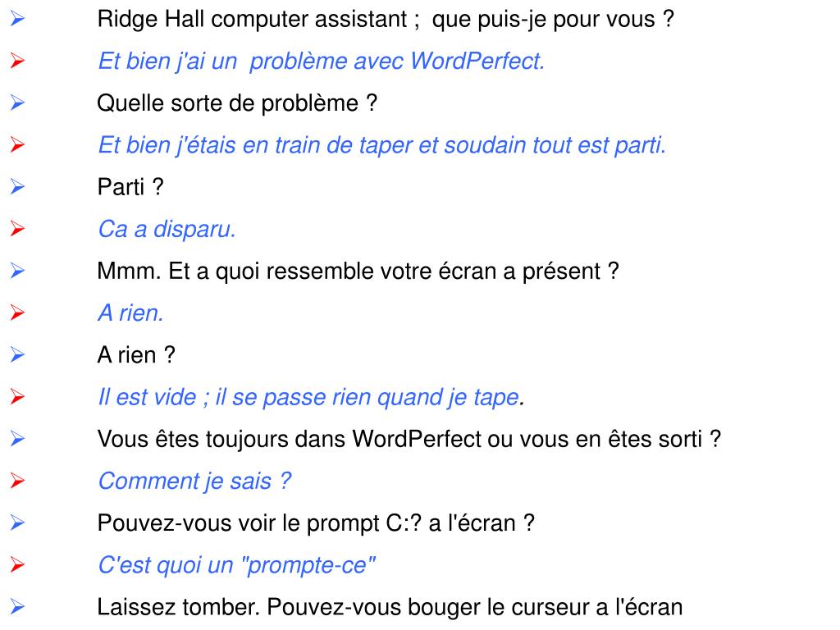Click the italic text "Ca a disparu."
Screen dimensions: 840x630
coord(167,229)
